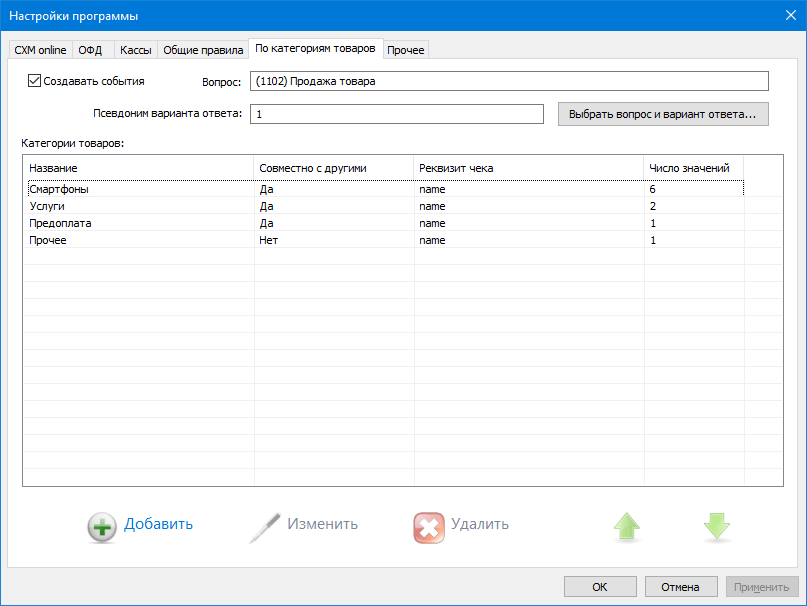
Task: Open the Кассы tab
Action: 134,50
